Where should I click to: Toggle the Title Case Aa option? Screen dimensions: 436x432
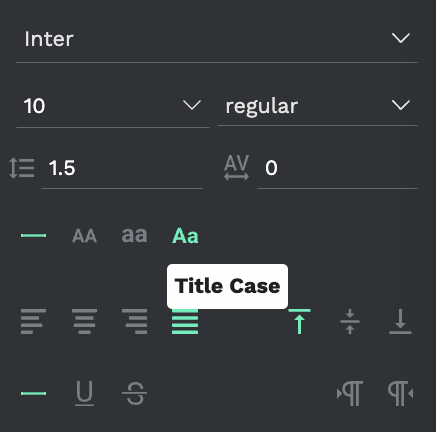pos(185,236)
